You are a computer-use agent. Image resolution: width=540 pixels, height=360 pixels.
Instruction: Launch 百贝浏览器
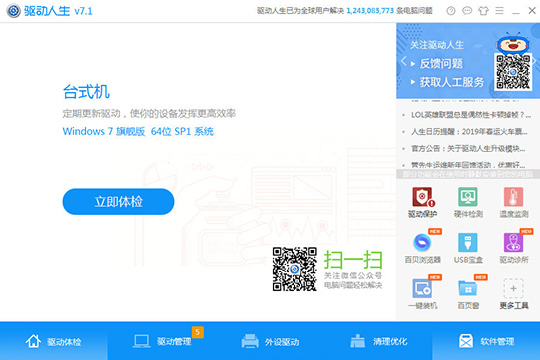coord(422,248)
